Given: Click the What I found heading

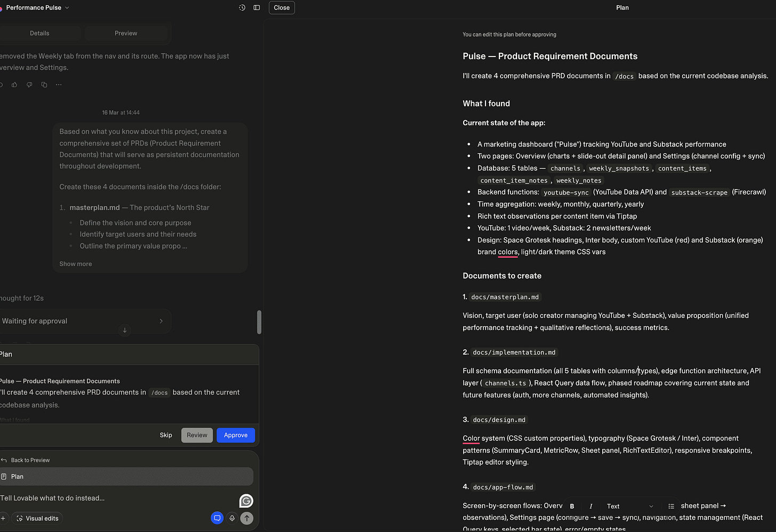Looking at the screenshot, I should [486, 103].
